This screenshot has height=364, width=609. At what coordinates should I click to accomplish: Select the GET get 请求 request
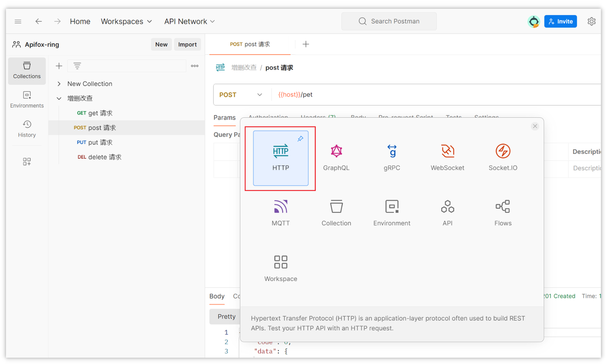coord(127,113)
